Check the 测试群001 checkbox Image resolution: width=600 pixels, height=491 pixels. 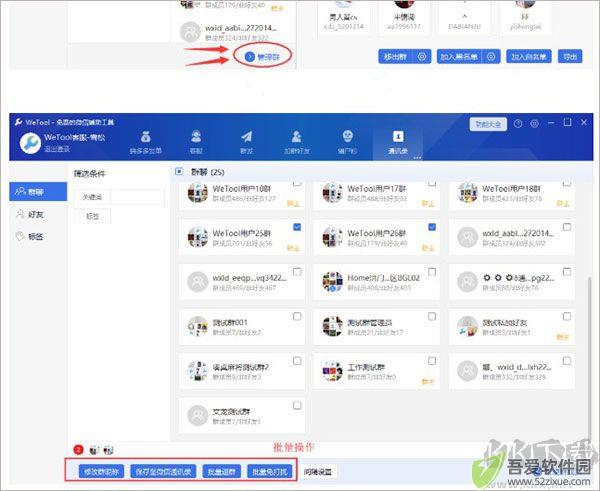pos(297,316)
